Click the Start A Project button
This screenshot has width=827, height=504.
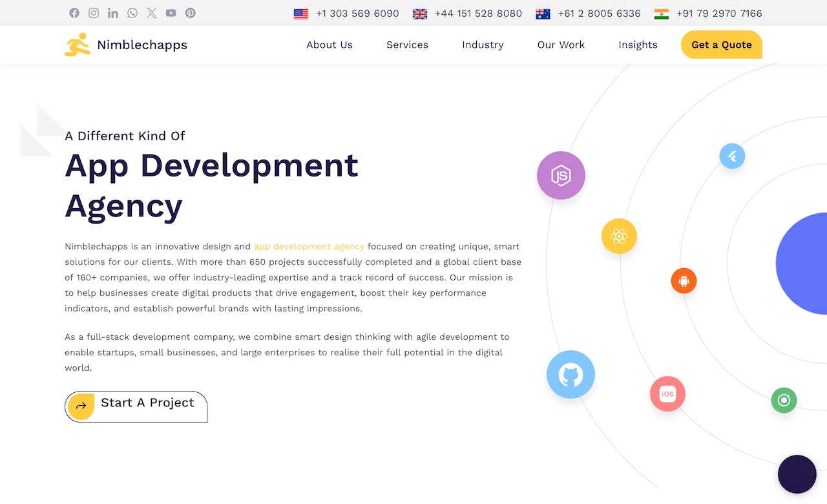[136, 406]
